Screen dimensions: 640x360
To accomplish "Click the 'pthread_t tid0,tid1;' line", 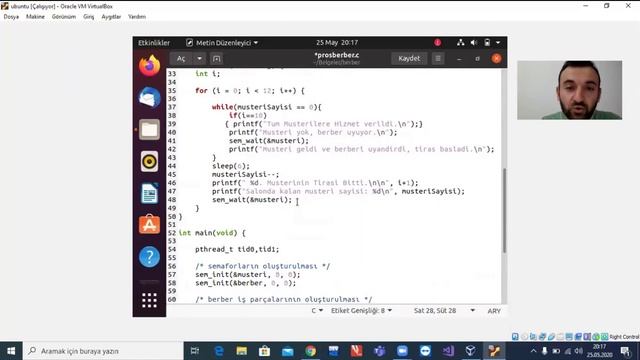I will (x=237, y=249).
